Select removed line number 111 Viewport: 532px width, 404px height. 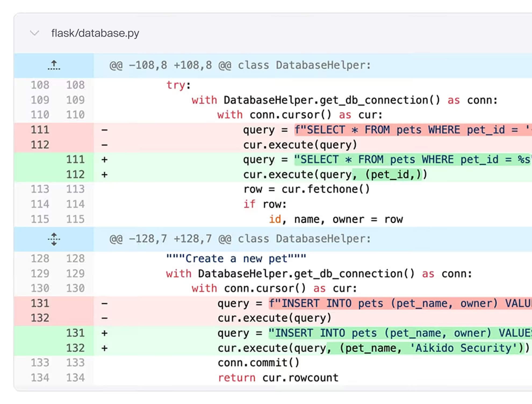(x=40, y=130)
